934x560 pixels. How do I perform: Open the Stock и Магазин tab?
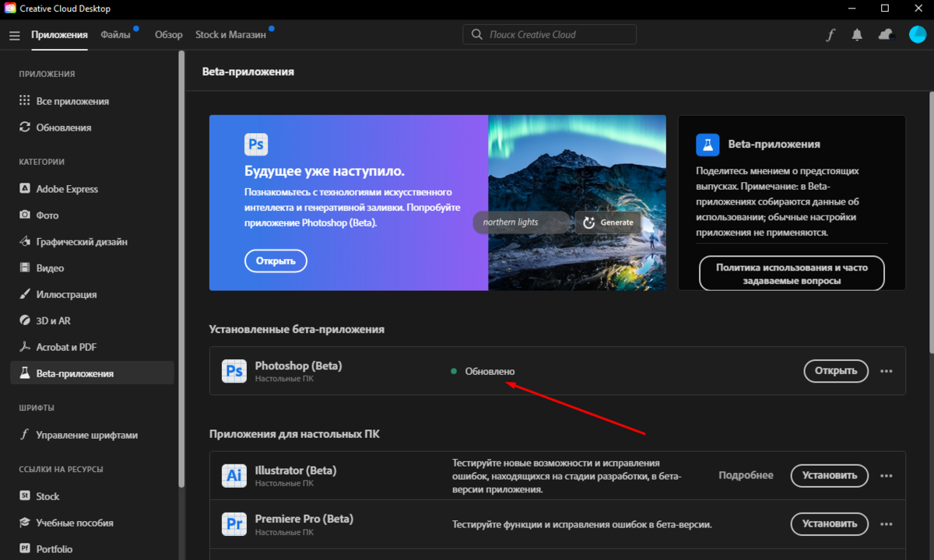point(230,34)
